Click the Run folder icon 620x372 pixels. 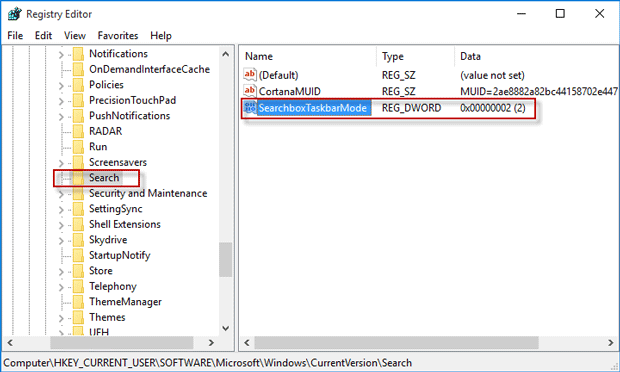click(x=78, y=147)
